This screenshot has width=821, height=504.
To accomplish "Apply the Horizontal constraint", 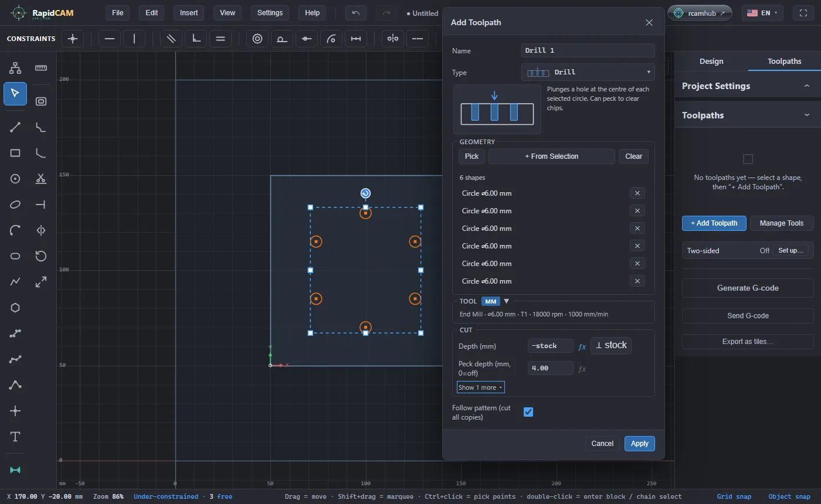I will (x=110, y=39).
